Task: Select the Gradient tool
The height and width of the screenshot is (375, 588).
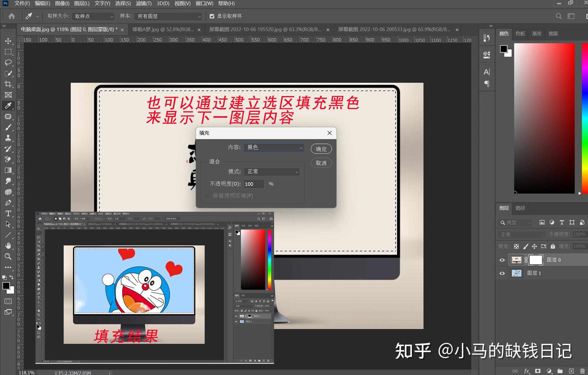Action: [8, 170]
